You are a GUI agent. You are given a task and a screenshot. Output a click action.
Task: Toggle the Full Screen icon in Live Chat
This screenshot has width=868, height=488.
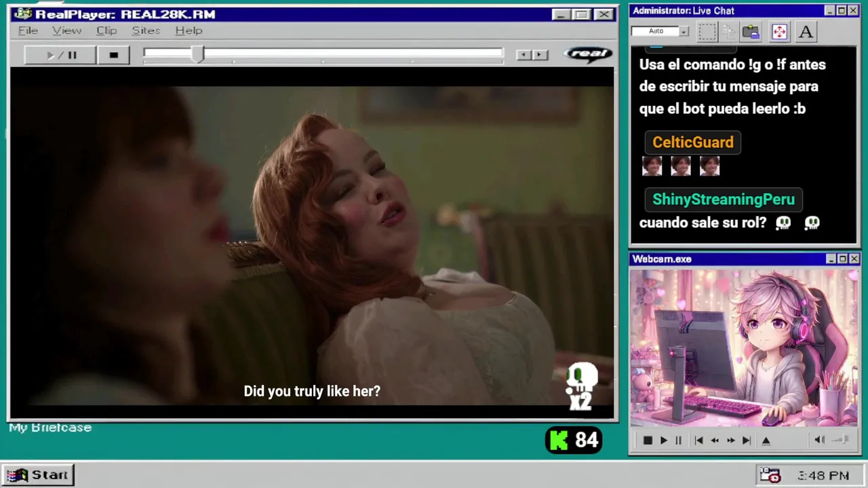[x=779, y=31]
